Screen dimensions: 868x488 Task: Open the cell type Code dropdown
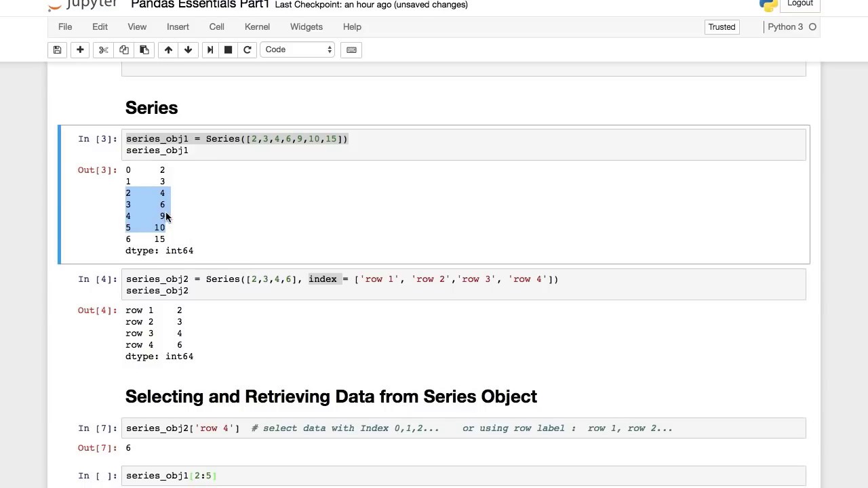(x=298, y=49)
